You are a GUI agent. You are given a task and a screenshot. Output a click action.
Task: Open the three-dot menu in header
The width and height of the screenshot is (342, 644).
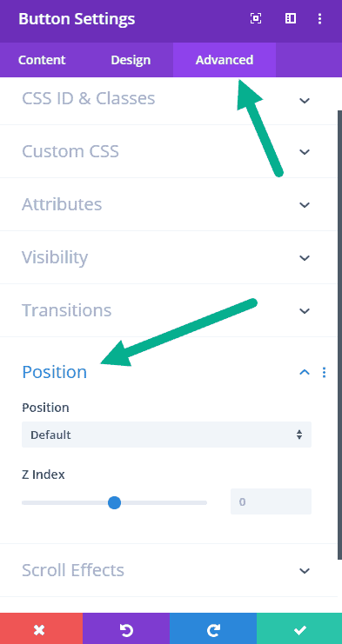click(319, 18)
